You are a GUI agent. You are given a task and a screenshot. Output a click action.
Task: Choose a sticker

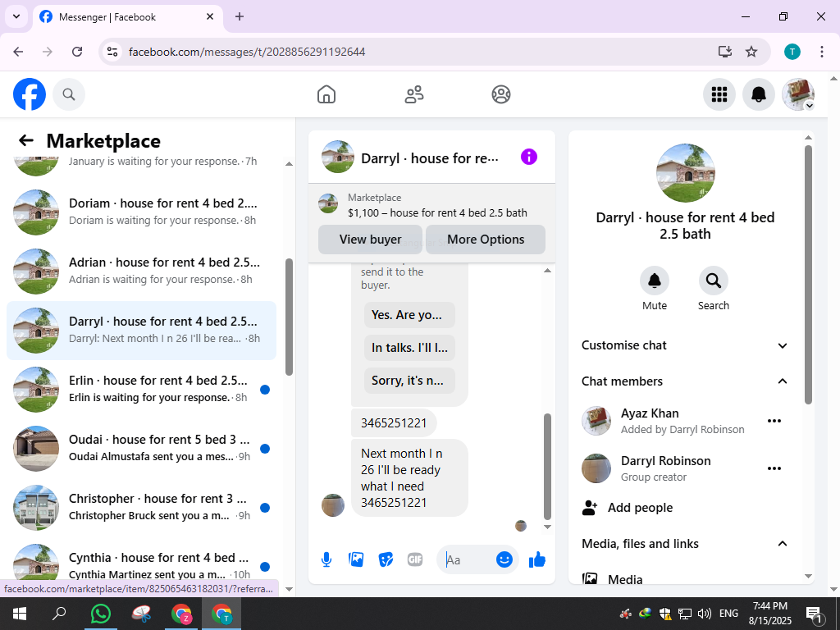[386, 559]
